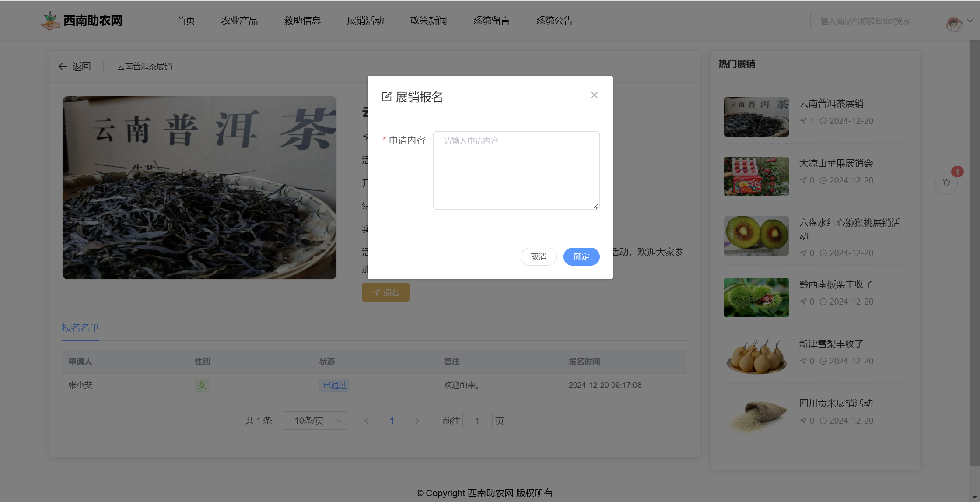
Task: Open the 农业产品 menu item
Action: [x=239, y=21]
